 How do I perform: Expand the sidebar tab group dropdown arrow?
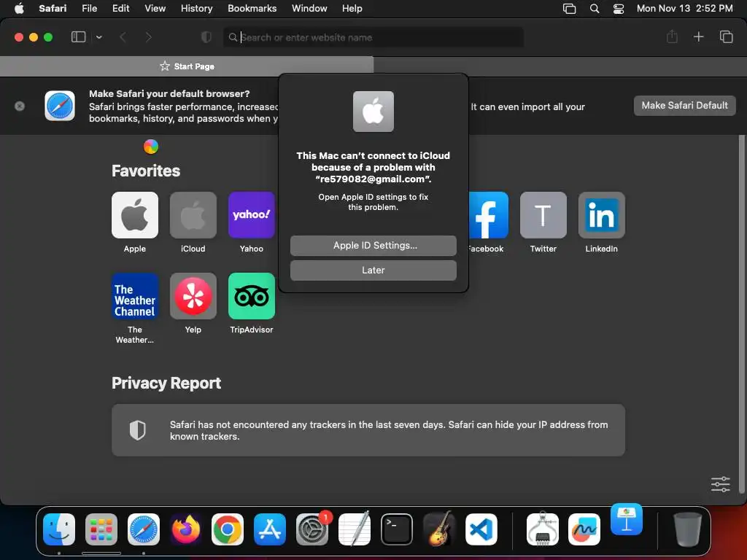[98, 37]
